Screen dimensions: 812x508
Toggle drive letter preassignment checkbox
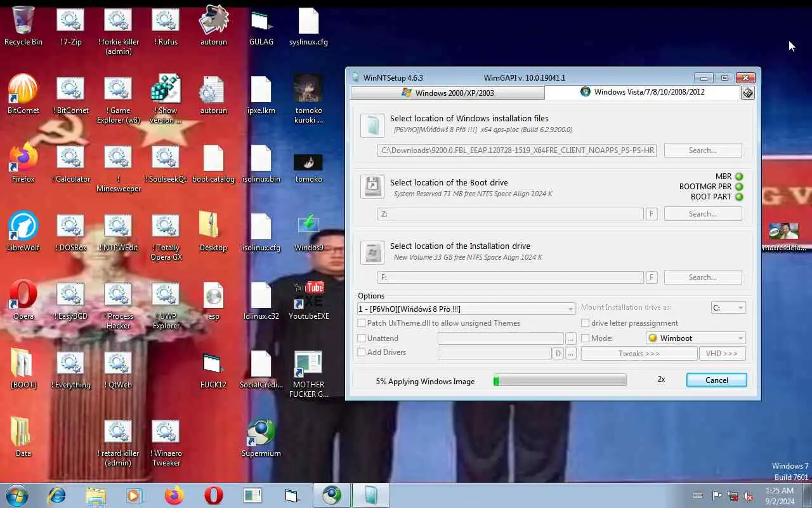tap(586, 323)
